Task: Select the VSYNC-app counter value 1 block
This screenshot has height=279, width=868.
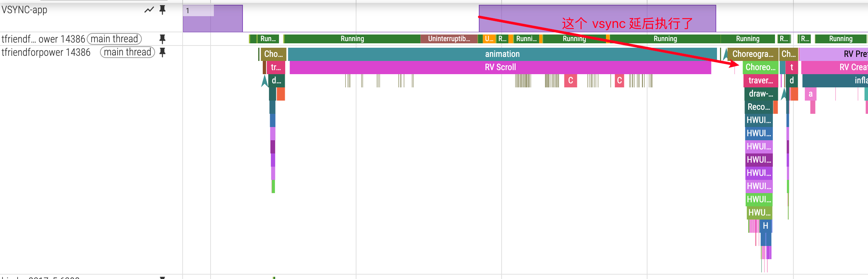Action: tap(213, 18)
